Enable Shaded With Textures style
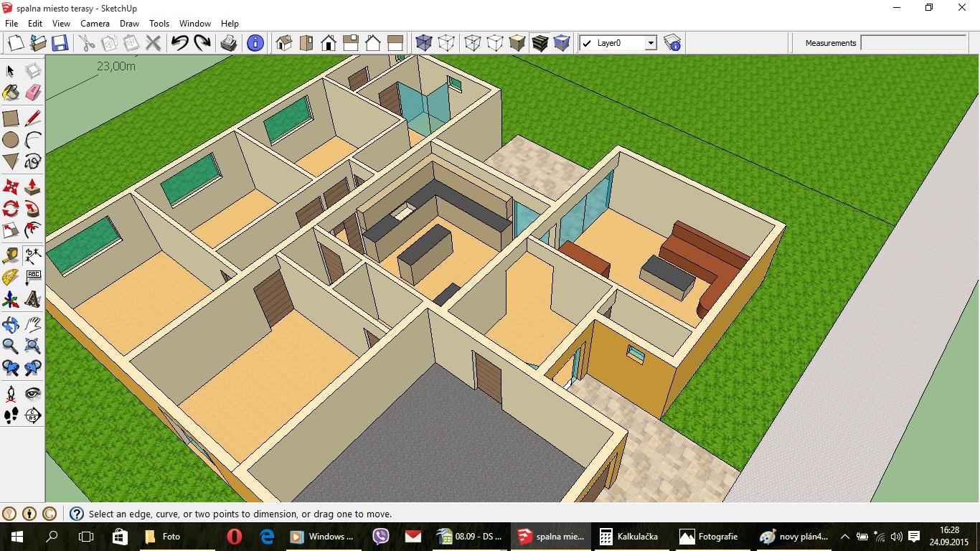 click(x=540, y=43)
